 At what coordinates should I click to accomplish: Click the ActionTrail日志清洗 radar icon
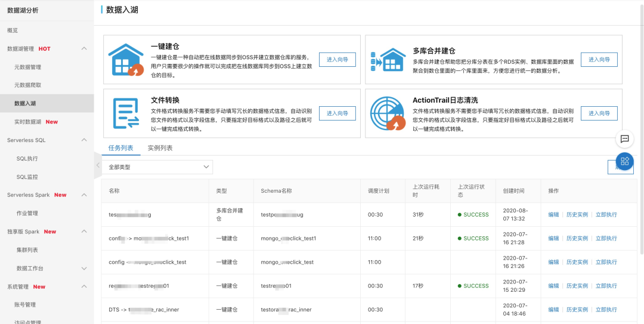tap(388, 113)
